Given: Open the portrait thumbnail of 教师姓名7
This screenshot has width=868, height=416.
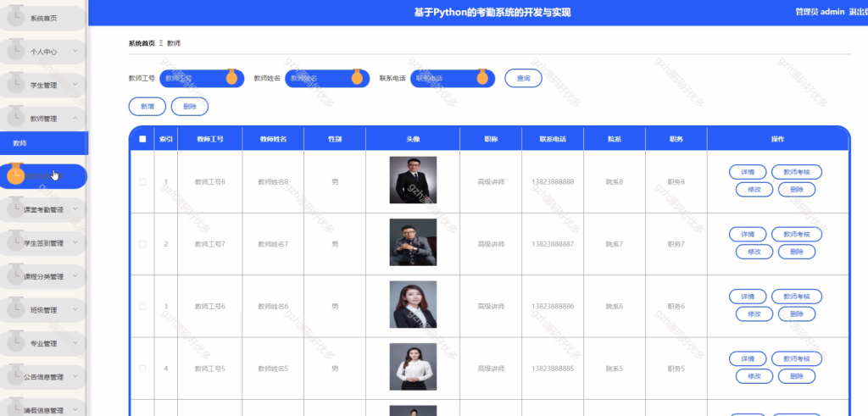Looking at the screenshot, I should (413, 242).
